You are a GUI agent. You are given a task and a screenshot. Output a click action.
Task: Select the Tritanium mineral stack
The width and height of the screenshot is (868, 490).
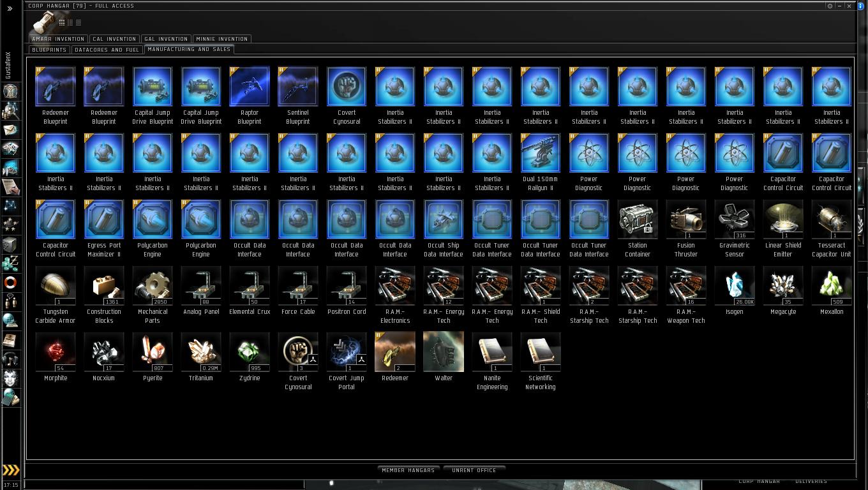click(x=201, y=357)
